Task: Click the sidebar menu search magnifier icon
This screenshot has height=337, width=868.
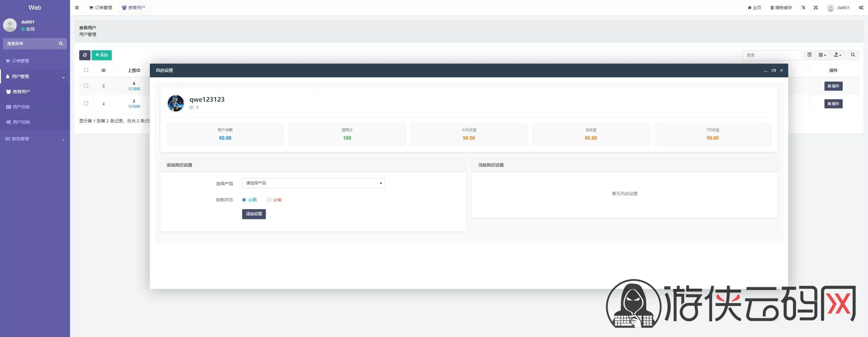Action: point(61,43)
